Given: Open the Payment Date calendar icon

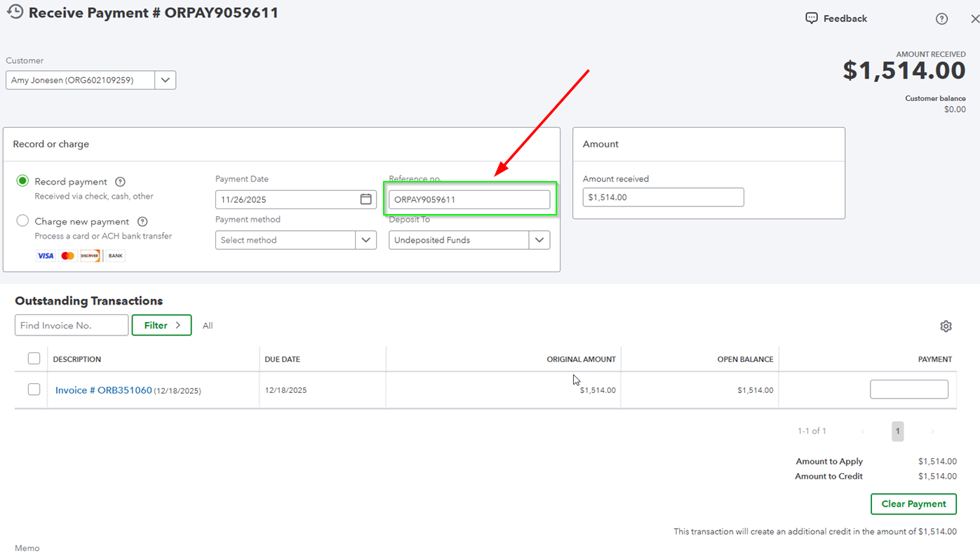Looking at the screenshot, I should click(365, 199).
